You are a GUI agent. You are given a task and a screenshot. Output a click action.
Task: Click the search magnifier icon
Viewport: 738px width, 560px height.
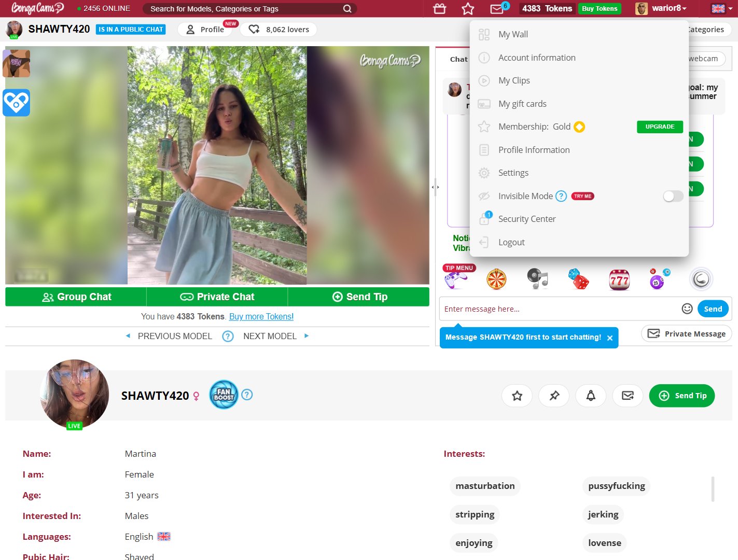(347, 8)
